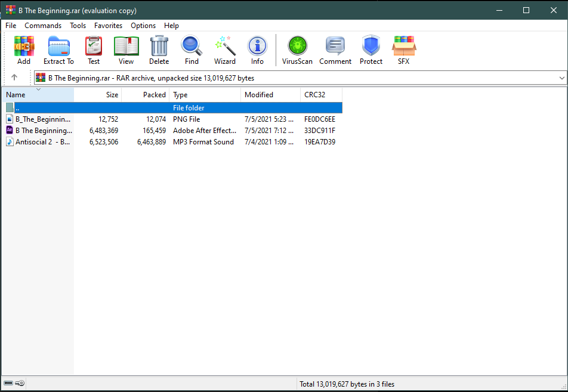Click size value 6,523,506
568x392 pixels.
104,142
